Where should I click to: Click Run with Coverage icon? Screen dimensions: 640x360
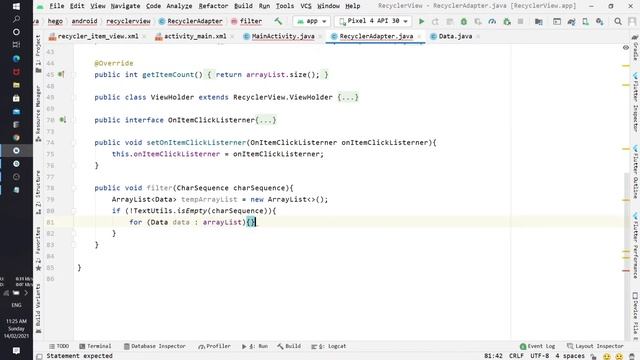coord(478,21)
